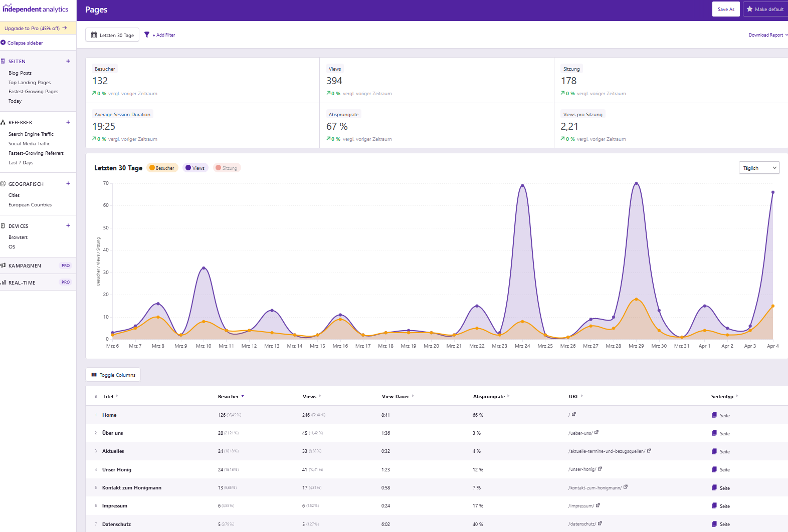Open /ueber-uns/ external link icon
The image size is (788, 532).
(x=597, y=432)
